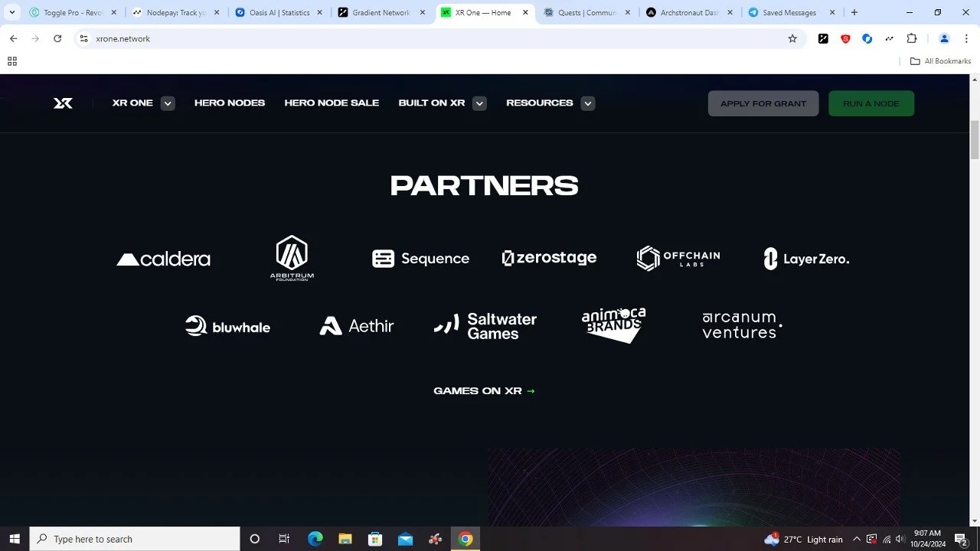Open the Windows Start menu
Viewport: 980px width, 551px height.
click(15, 539)
